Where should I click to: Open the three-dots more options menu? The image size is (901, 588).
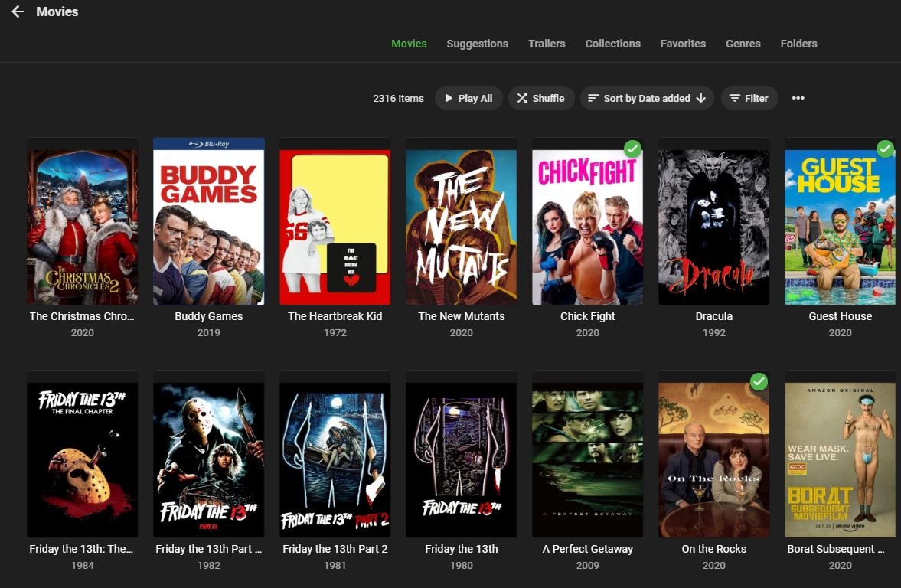tap(798, 98)
